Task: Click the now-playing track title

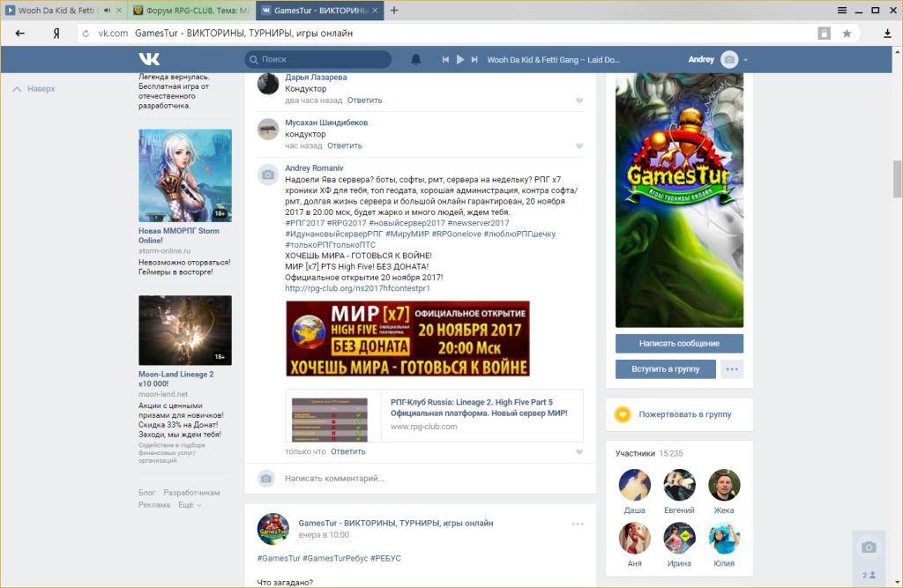Action: pyautogui.click(x=553, y=59)
